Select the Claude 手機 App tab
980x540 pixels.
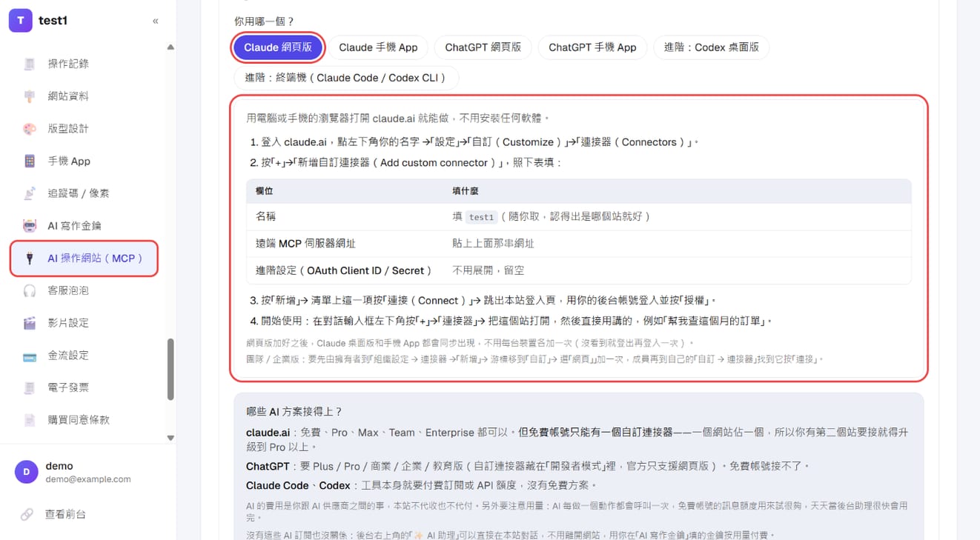coord(378,47)
